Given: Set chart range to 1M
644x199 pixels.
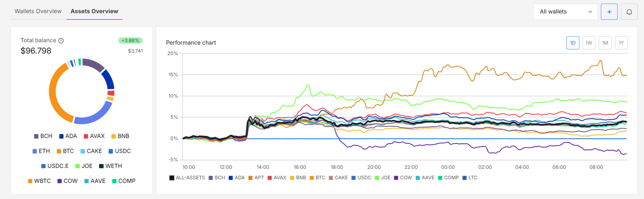Looking at the screenshot, I should tap(605, 43).
